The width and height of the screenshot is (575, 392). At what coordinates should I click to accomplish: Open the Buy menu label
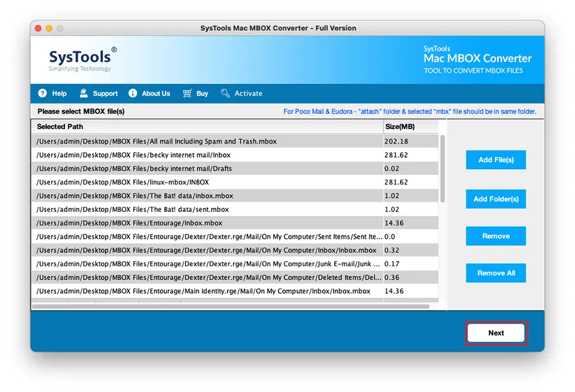202,93
